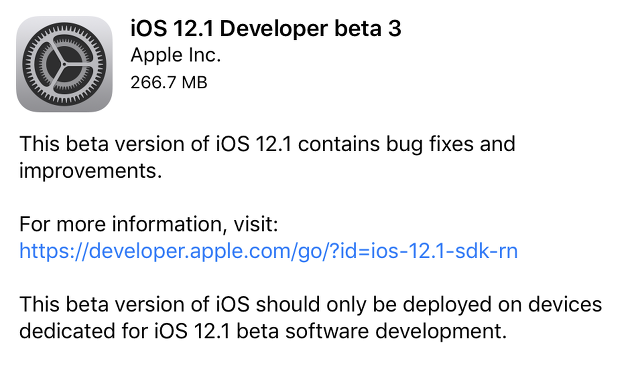Tap the center hub of the gear icon
630x365 pixels.
point(64,64)
